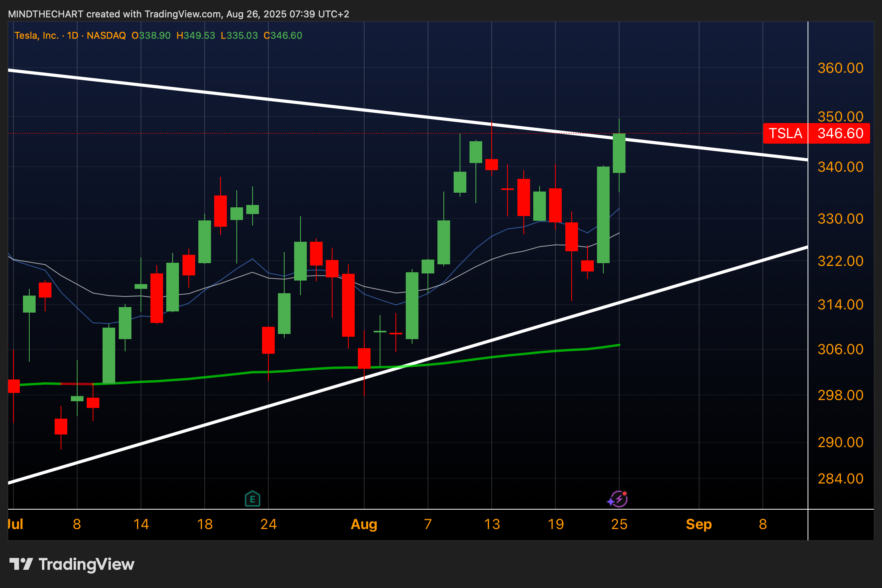Click the Tesla, Inc. symbol title
Viewport: 882px width, 588px height.
tap(36, 36)
